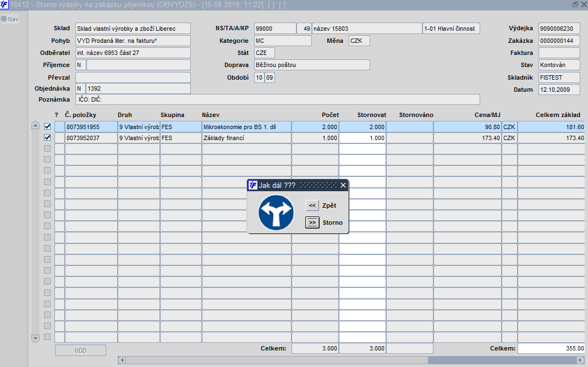Click the Zakázka field 0000000144
Viewport: 588px width, 367px height.
(x=559, y=41)
